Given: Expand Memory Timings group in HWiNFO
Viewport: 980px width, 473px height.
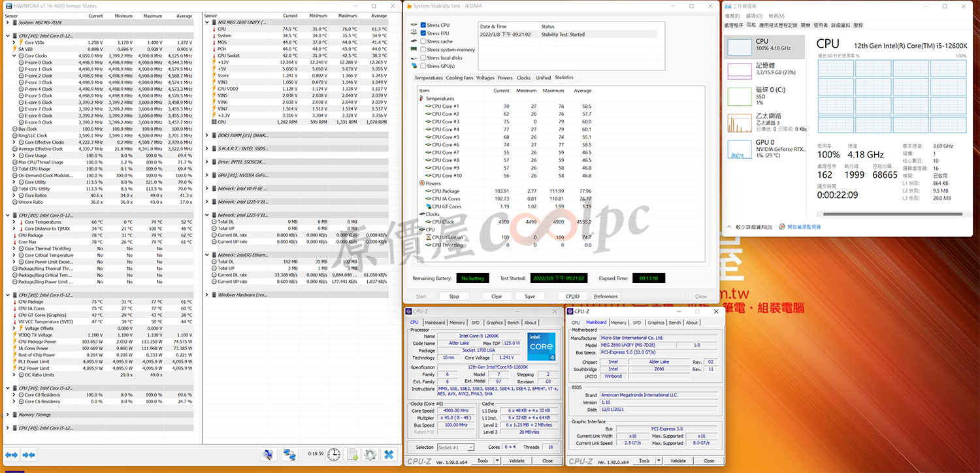Looking at the screenshot, I should coord(7,415).
